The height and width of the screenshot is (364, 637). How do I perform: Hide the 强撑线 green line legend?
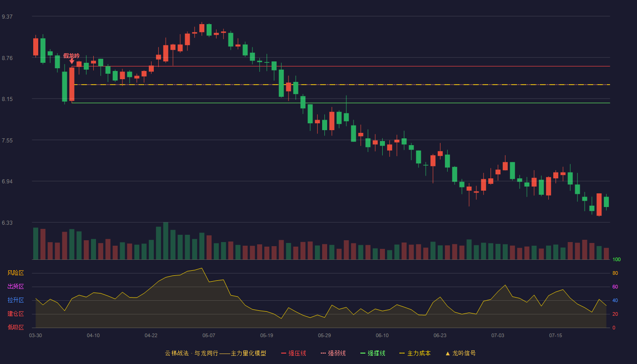coord(373,353)
